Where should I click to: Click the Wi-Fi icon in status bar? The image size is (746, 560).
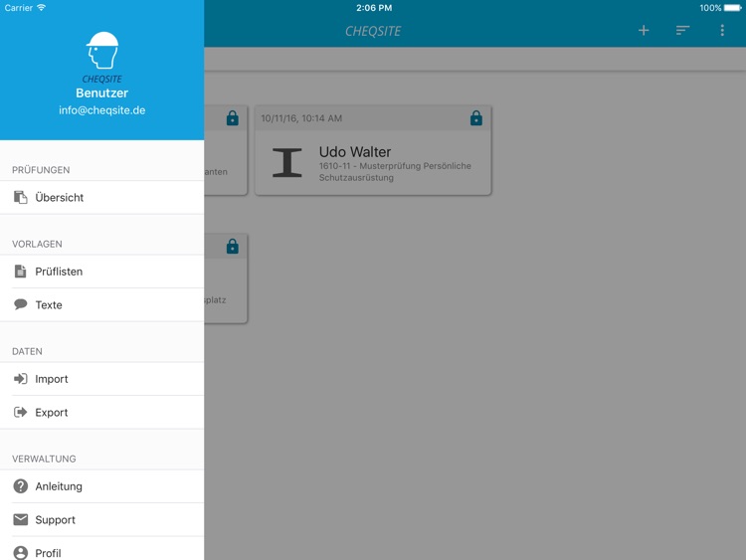click(x=42, y=8)
